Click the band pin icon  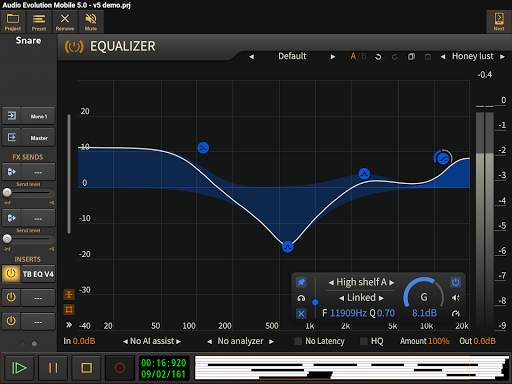[x=301, y=282]
